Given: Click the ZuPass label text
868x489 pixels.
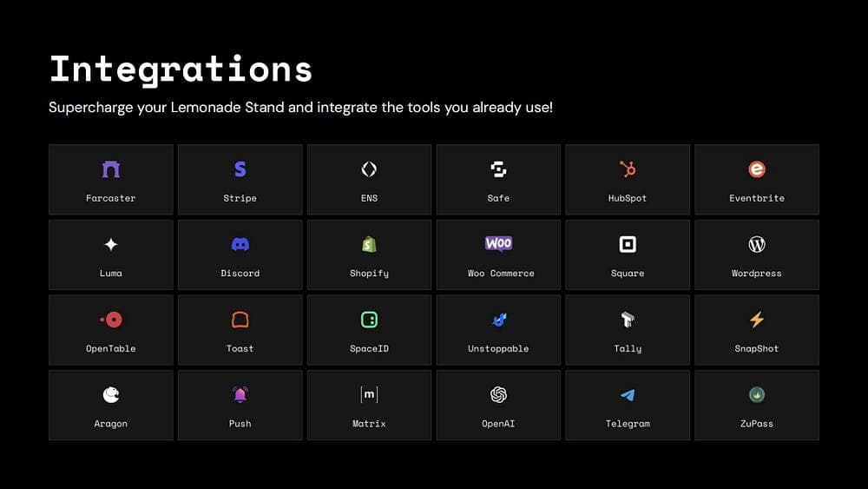Looking at the screenshot, I should 757,424.
